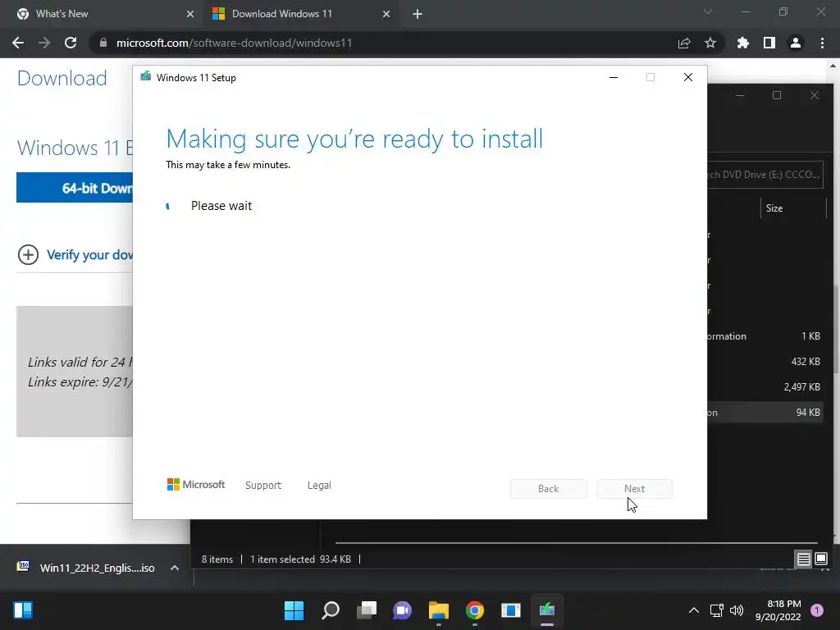Open File Explorer from the taskbar
This screenshot has width=840, height=630.
438,610
